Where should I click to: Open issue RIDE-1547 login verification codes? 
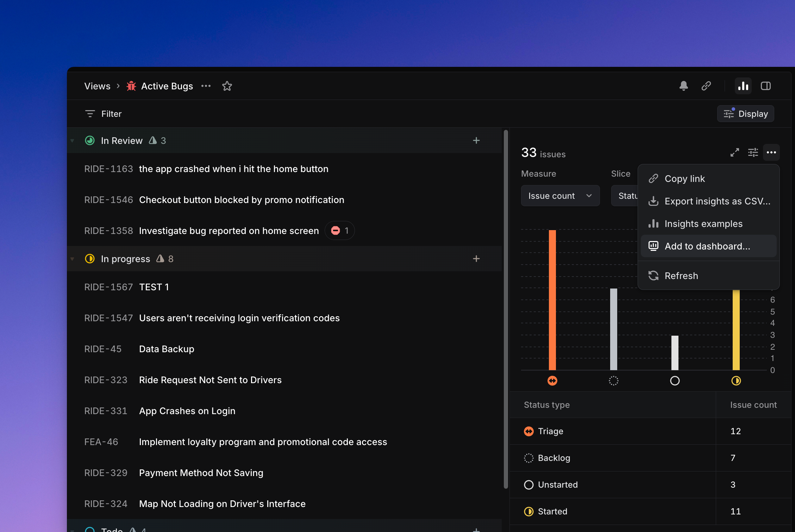click(x=239, y=318)
